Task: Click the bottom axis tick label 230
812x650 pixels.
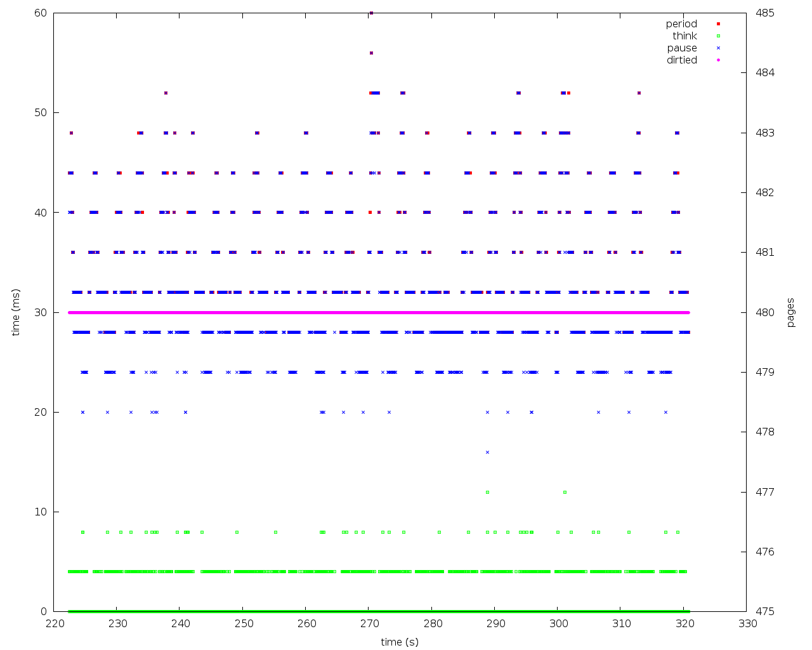Action: pos(117,623)
